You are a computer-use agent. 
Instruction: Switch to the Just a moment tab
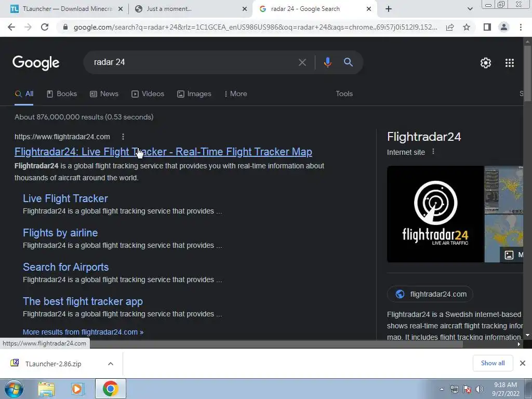click(x=190, y=9)
